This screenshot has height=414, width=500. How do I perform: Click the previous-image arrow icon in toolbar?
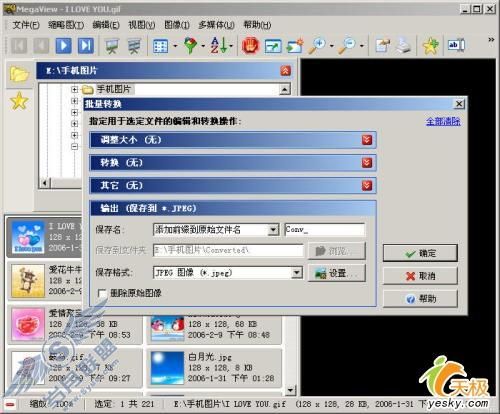[41, 46]
